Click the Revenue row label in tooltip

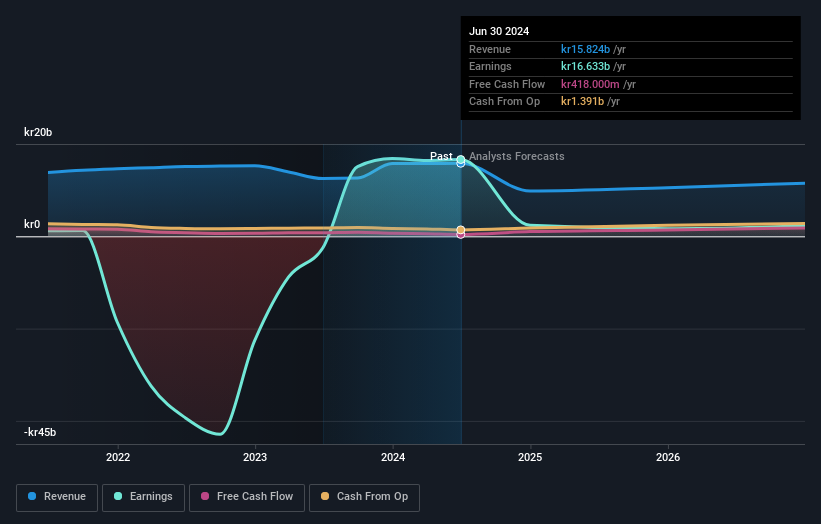pyautogui.click(x=490, y=49)
